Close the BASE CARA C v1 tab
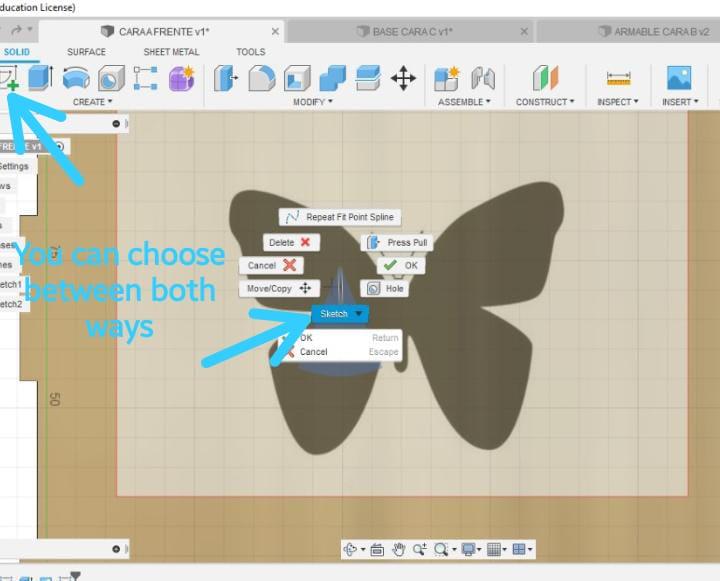 [524, 31]
